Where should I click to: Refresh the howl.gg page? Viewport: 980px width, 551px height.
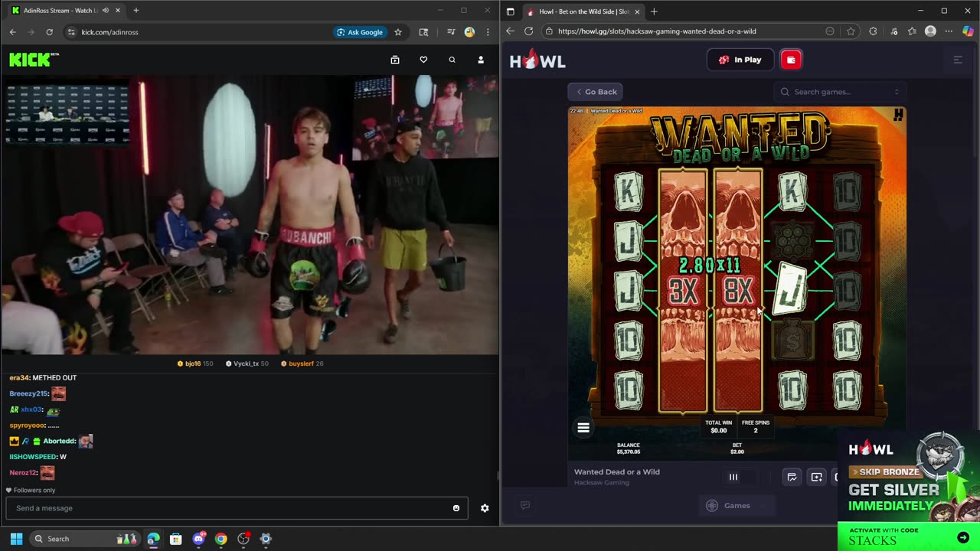pos(528,31)
